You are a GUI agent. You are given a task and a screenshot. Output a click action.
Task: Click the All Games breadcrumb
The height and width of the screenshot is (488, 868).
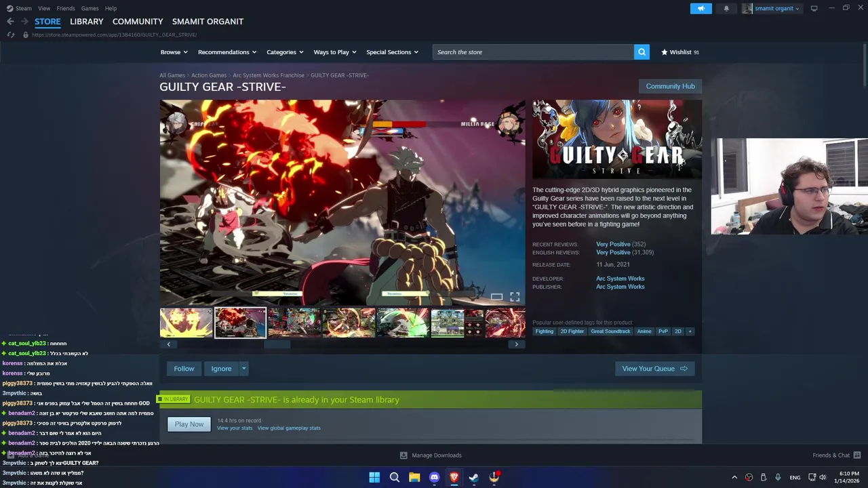pos(172,75)
